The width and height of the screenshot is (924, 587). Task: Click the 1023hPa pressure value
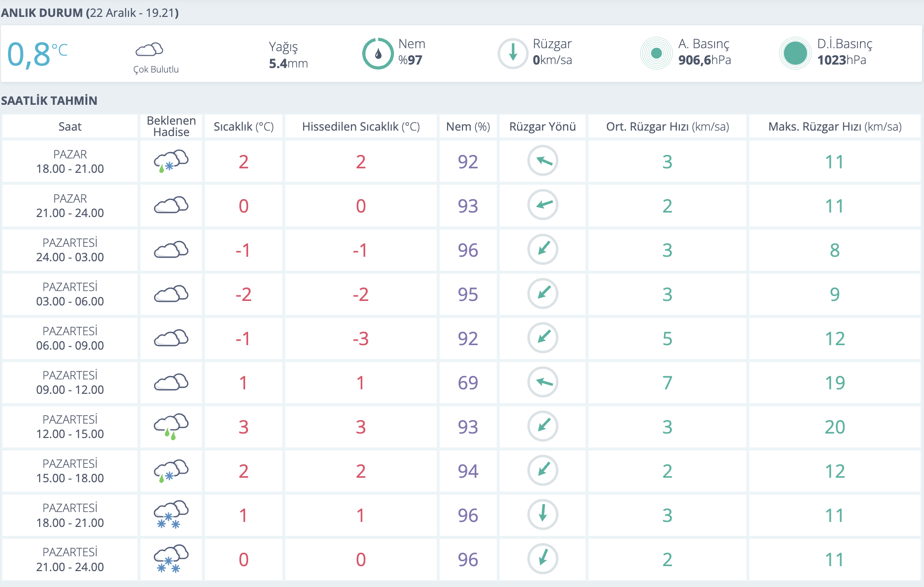point(842,60)
